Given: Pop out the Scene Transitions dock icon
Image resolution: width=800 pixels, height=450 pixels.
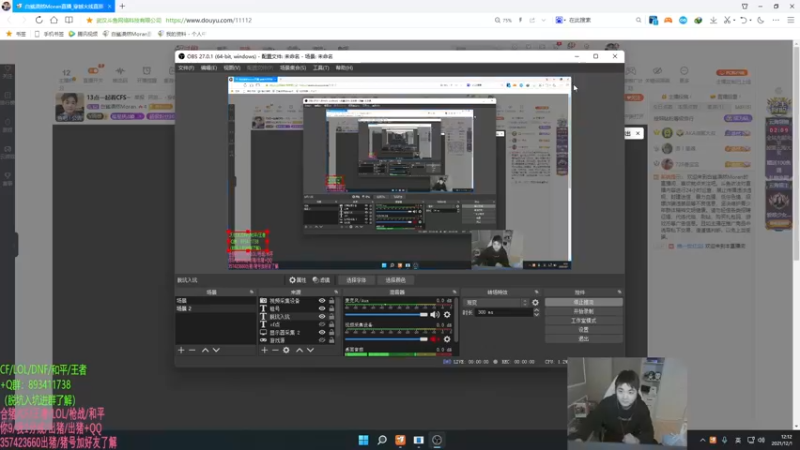Looking at the screenshot, I should point(536,292).
